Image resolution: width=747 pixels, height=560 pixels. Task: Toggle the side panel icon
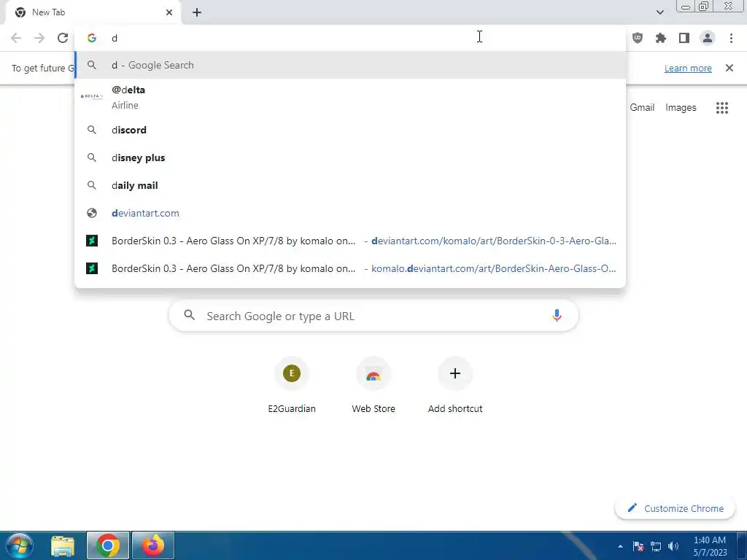(x=684, y=38)
